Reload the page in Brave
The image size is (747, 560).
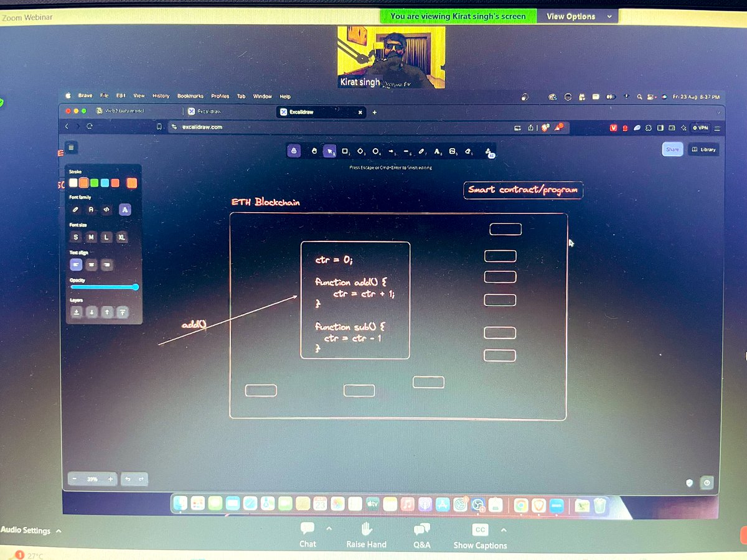[x=90, y=126]
